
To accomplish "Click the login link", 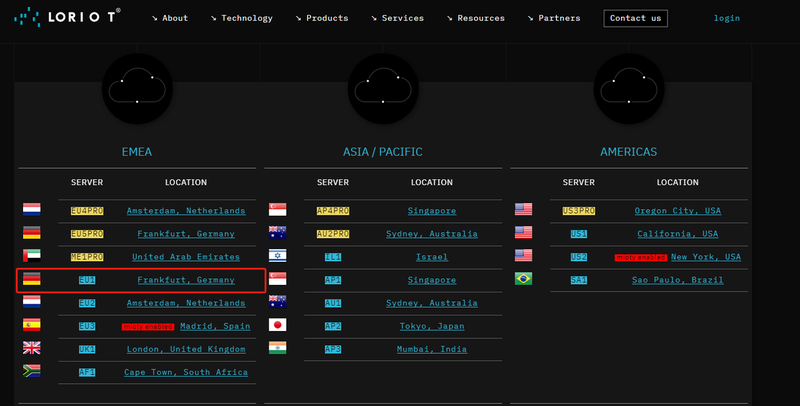I will click(x=727, y=18).
